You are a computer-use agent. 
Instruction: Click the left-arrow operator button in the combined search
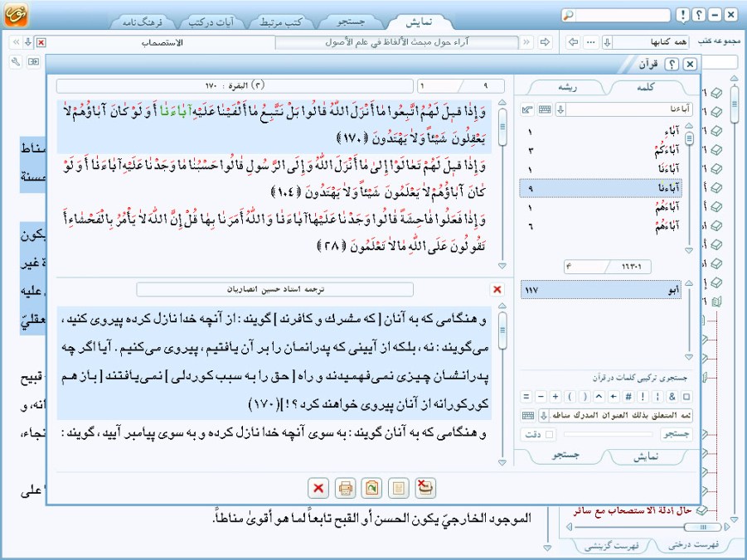click(x=614, y=396)
